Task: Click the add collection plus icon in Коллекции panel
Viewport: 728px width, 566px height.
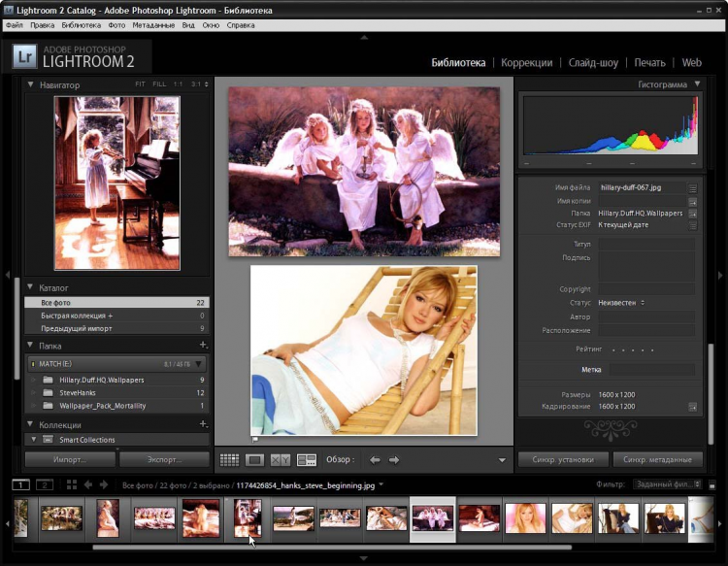Action: click(x=203, y=424)
